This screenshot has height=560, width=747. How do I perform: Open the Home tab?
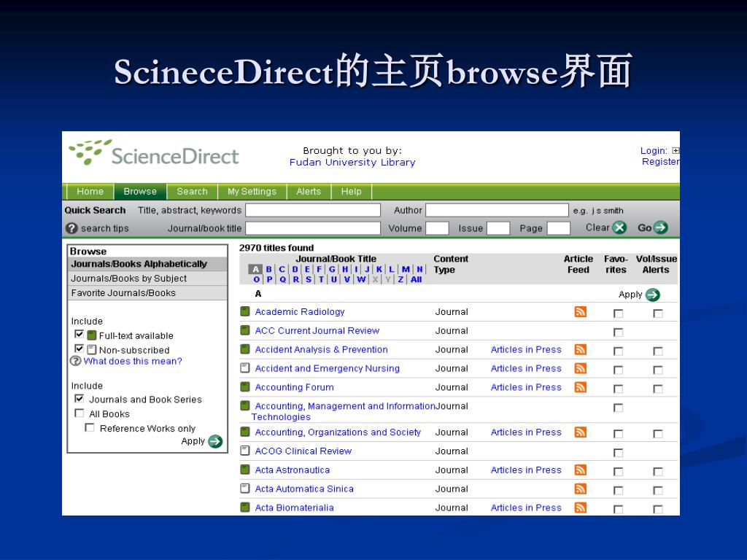[x=90, y=192]
